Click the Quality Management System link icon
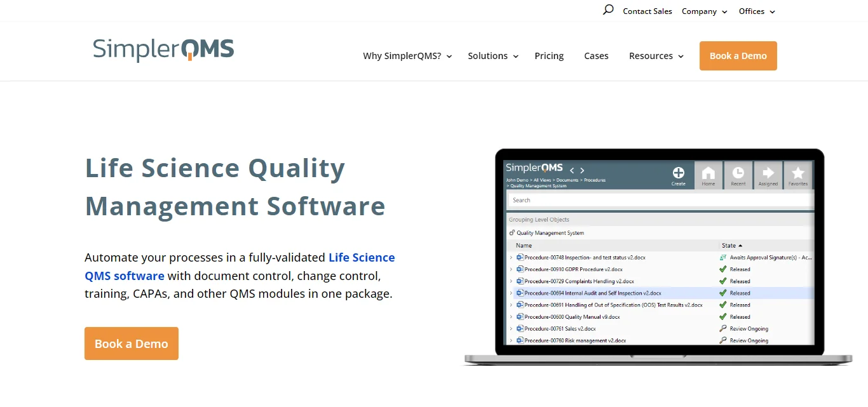The image size is (868, 407). coord(512,232)
